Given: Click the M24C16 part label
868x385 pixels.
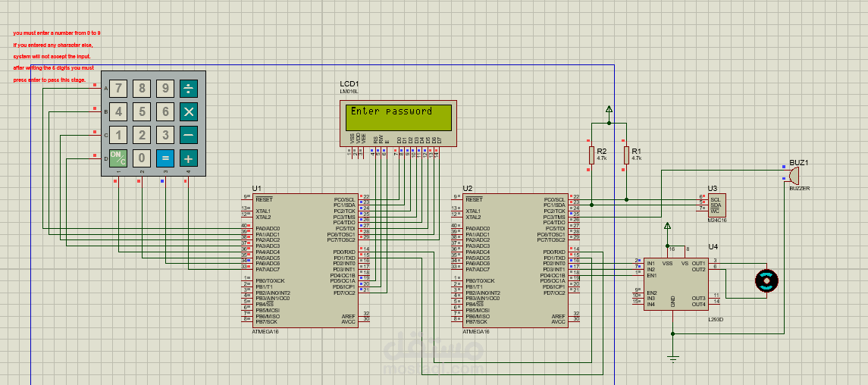Looking at the screenshot, I should [716, 221].
